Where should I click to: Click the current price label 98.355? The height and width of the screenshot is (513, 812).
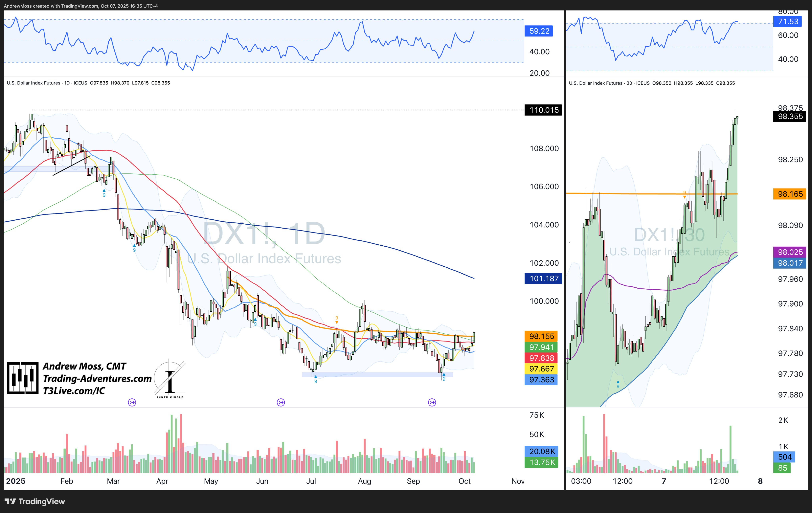(790, 116)
